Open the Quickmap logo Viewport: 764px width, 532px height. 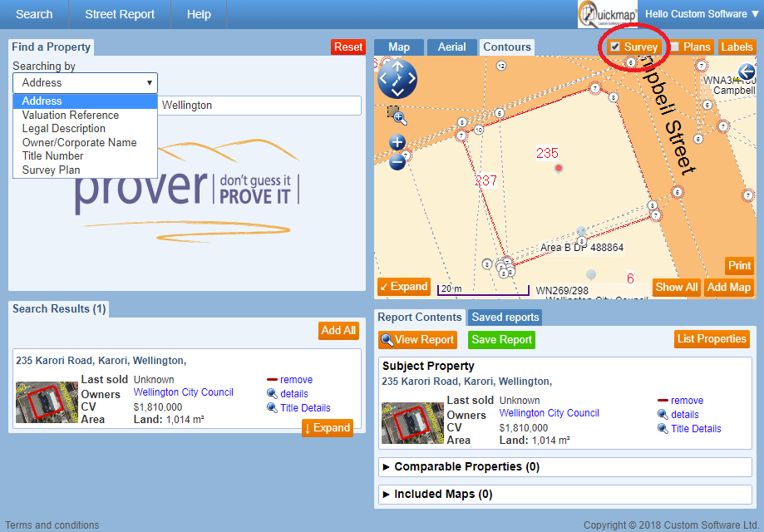point(607,14)
